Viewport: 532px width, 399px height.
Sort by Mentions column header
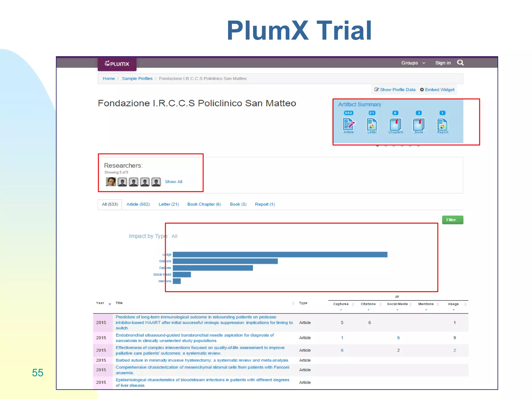tap(426, 304)
